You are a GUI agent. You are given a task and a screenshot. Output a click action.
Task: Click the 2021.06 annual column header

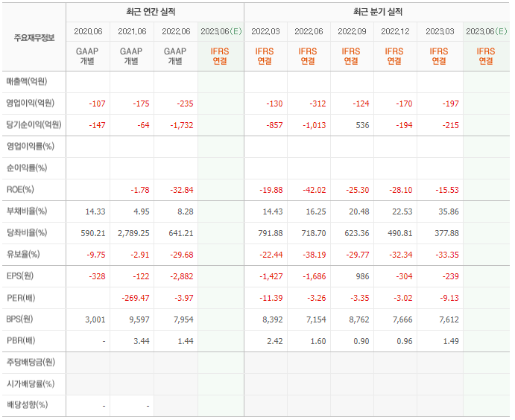pyautogui.click(x=132, y=31)
